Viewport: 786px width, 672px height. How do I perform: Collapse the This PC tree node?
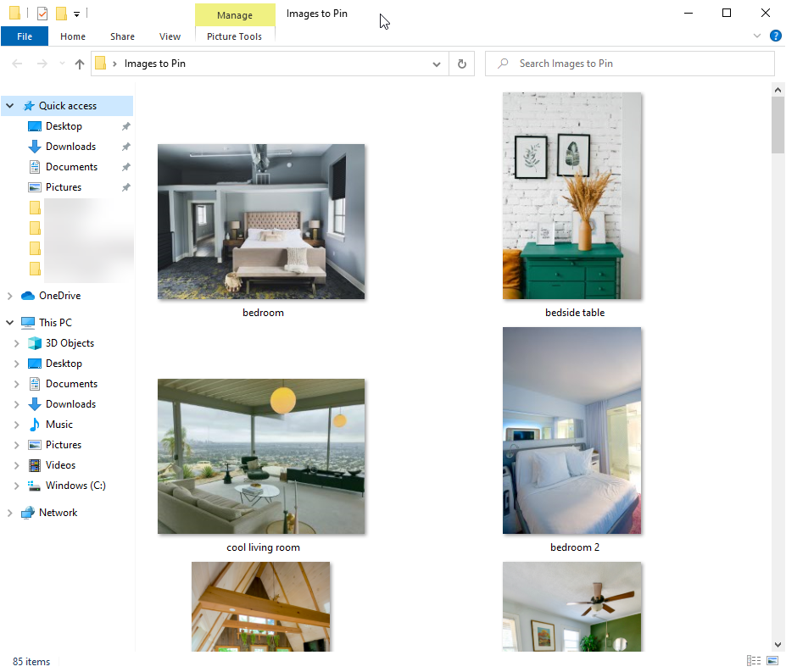[9, 323]
